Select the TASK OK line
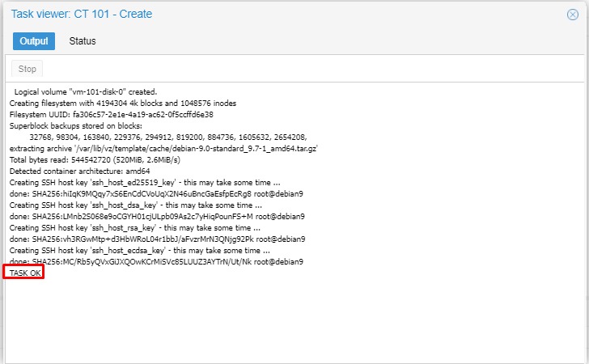Screen dimensions: 589x364 25,273
